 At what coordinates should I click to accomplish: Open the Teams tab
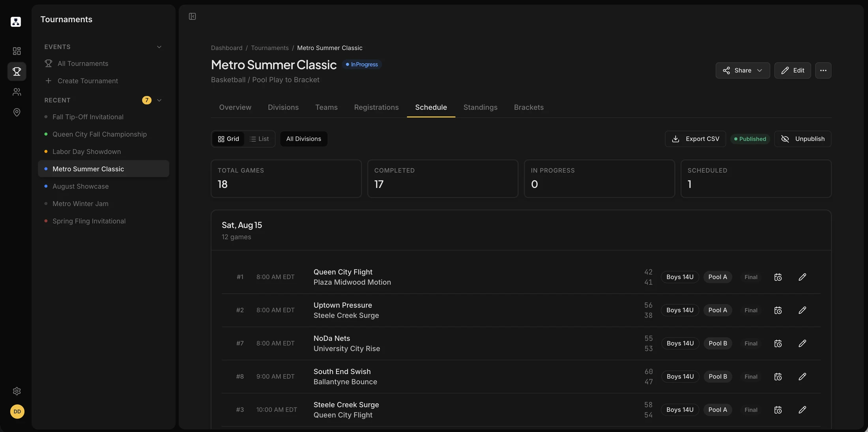[x=326, y=107]
